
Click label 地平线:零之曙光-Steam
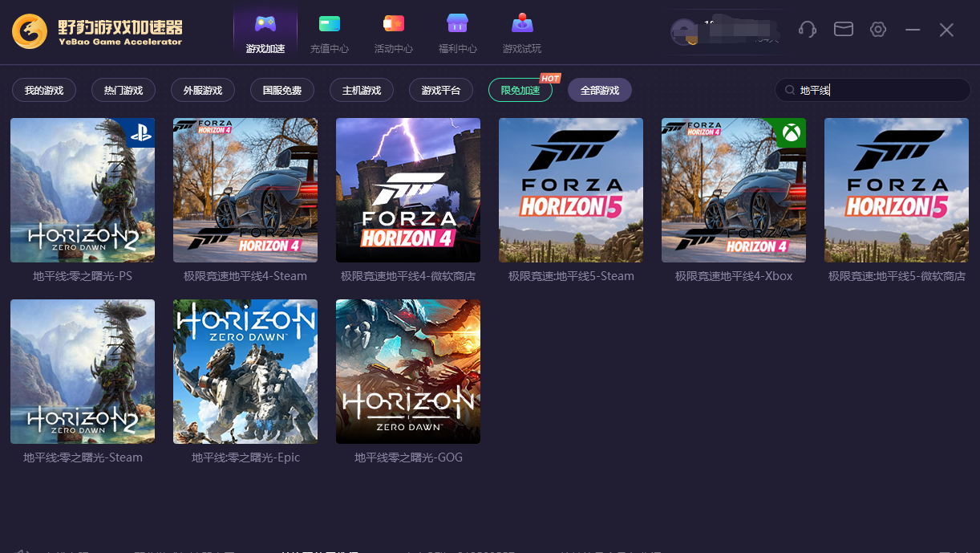(x=83, y=457)
